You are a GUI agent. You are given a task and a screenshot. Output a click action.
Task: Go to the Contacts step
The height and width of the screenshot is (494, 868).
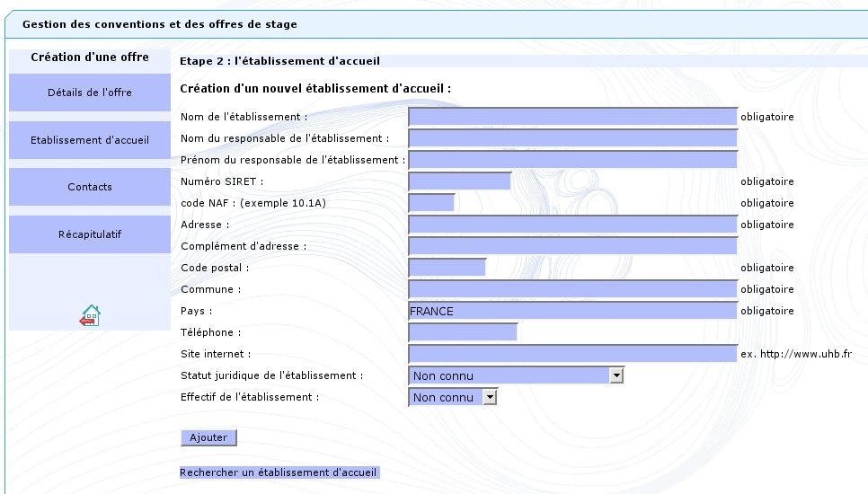(x=90, y=187)
